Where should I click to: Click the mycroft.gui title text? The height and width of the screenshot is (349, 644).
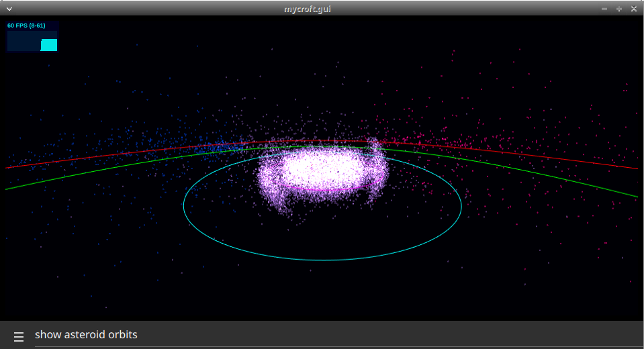click(307, 9)
